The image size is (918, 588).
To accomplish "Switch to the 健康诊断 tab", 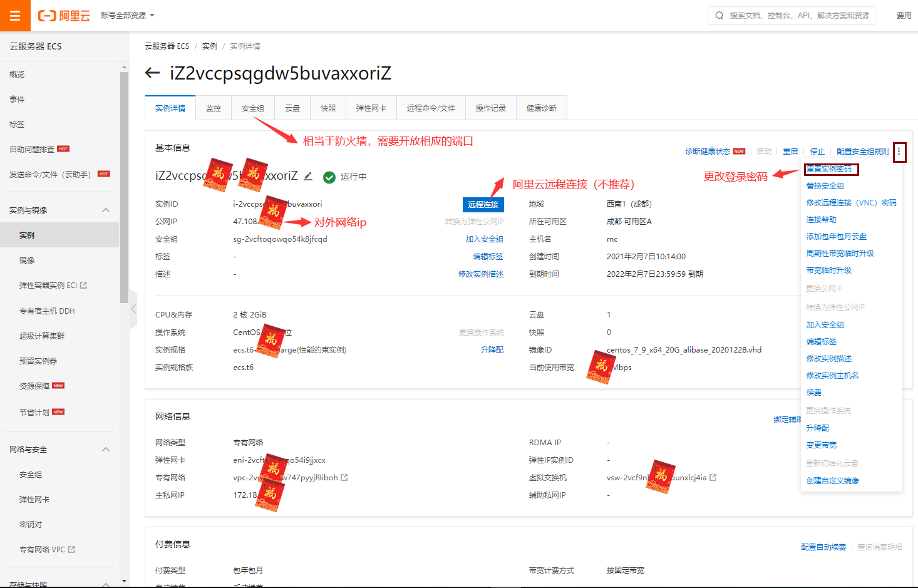I will tap(542, 108).
